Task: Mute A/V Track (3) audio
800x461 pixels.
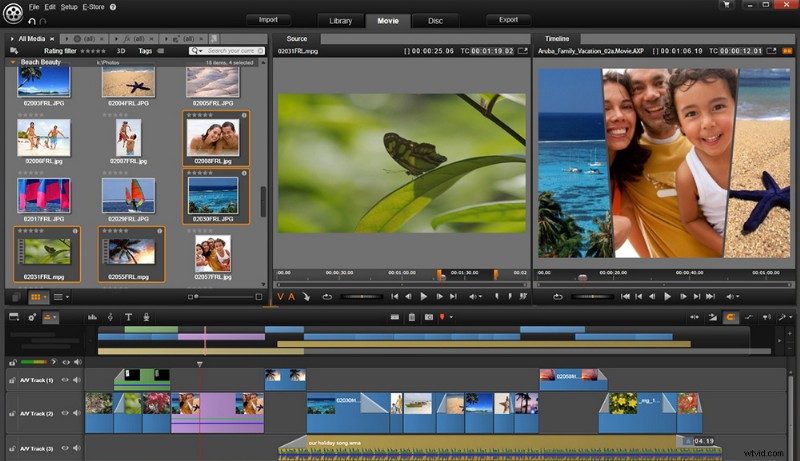Action: click(x=77, y=448)
